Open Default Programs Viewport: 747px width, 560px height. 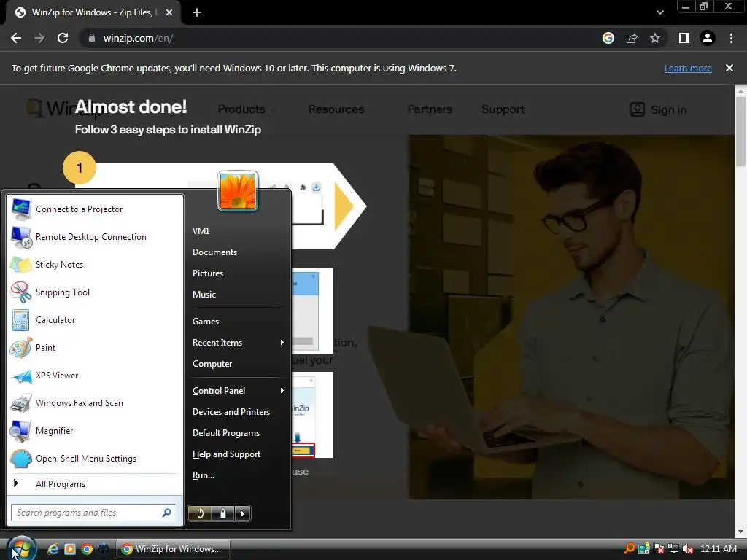[x=239, y=433]
